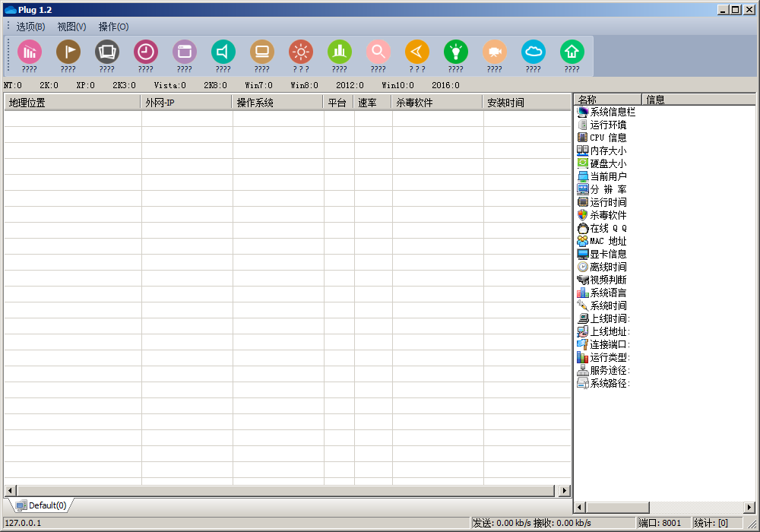Click the pink bar chart toolbar icon
Screen dimensions: 760x532
(29, 52)
